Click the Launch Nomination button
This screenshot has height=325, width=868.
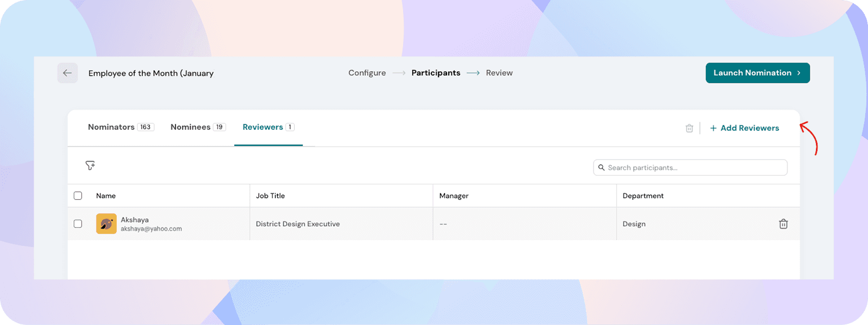pos(758,73)
